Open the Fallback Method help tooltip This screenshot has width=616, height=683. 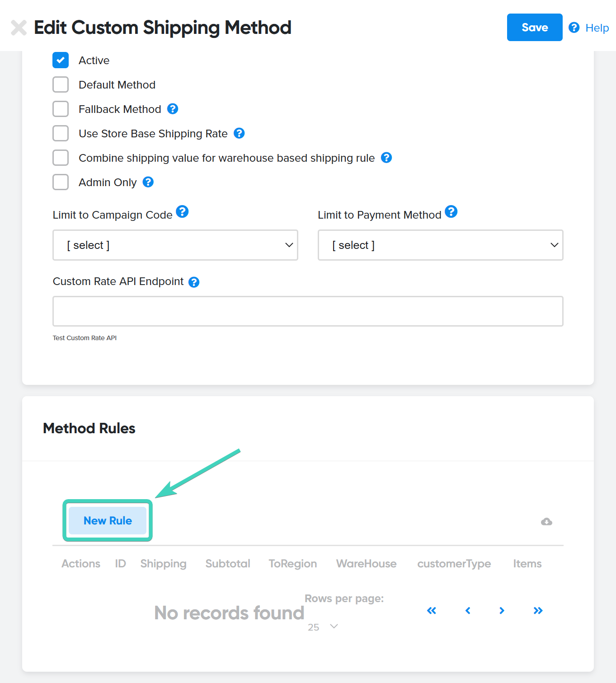(173, 108)
